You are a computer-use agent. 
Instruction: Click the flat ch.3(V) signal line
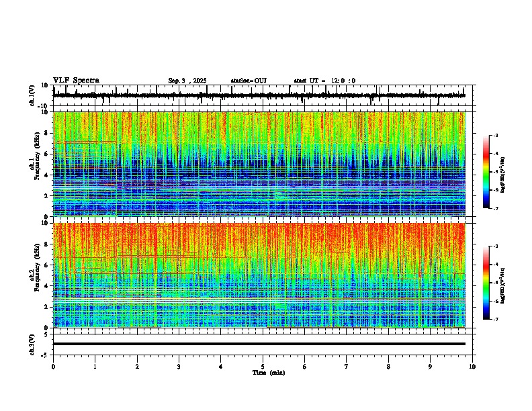click(x=259, y=344)
